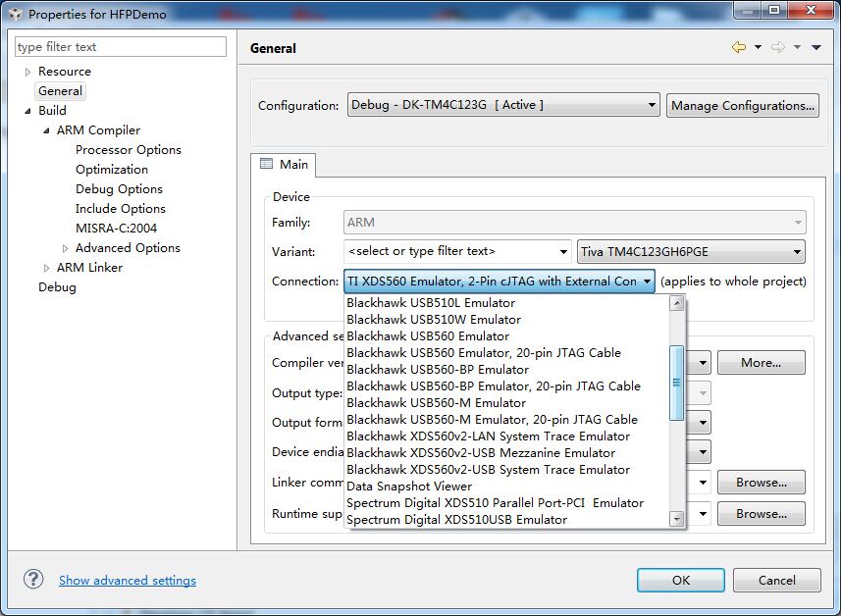The height and width of the screenshot is (616, 841).
Task: Collapse the Build tree node
Action: point(27,111)
